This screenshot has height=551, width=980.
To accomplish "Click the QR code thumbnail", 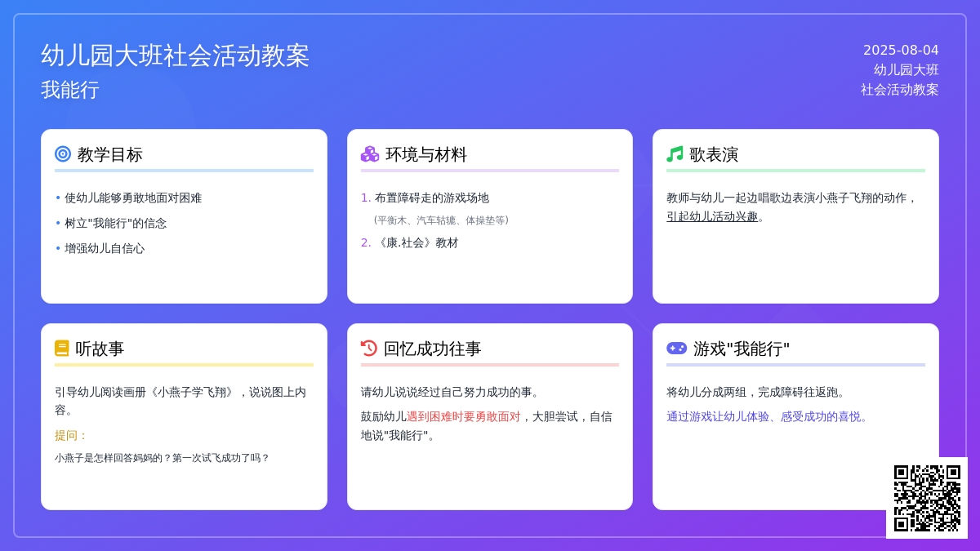I will 927,498.
